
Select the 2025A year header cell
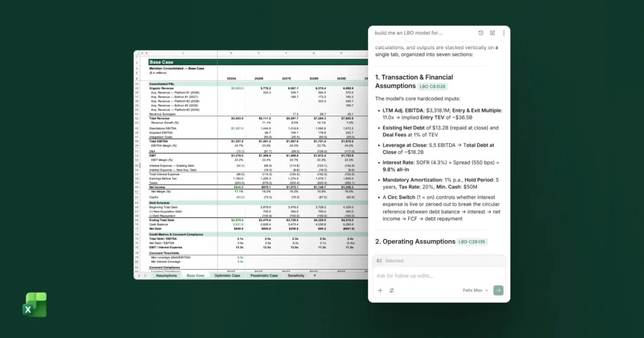[231, 79]
